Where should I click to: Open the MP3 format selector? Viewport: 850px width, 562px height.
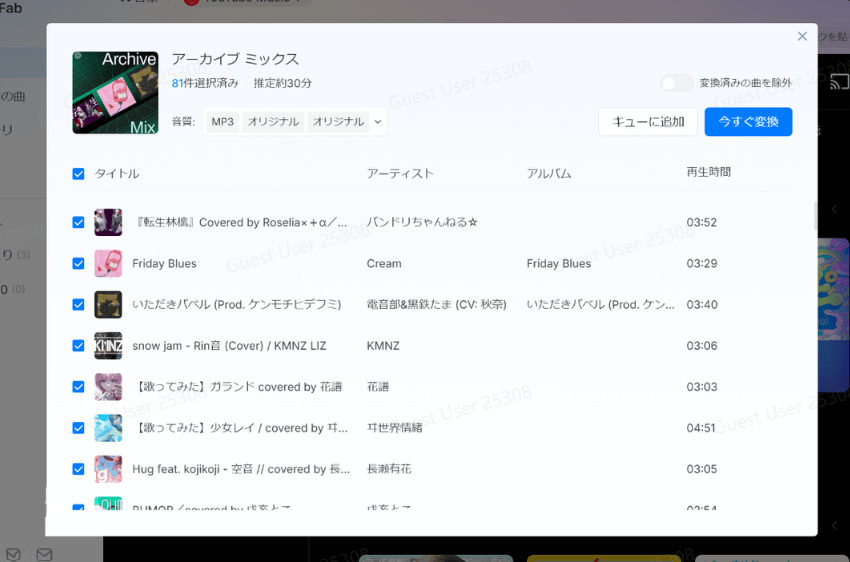coord(222,122)
